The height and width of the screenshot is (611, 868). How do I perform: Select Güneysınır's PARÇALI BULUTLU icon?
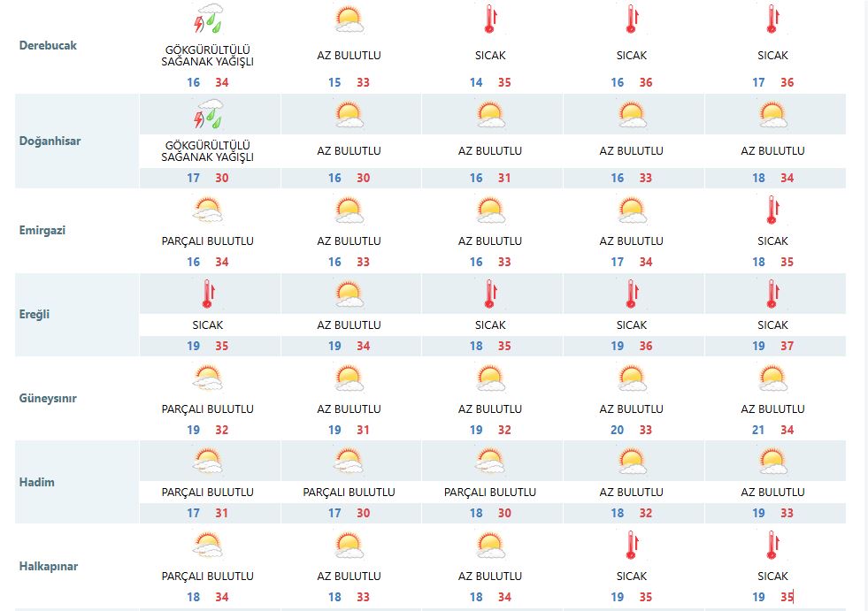208,378
